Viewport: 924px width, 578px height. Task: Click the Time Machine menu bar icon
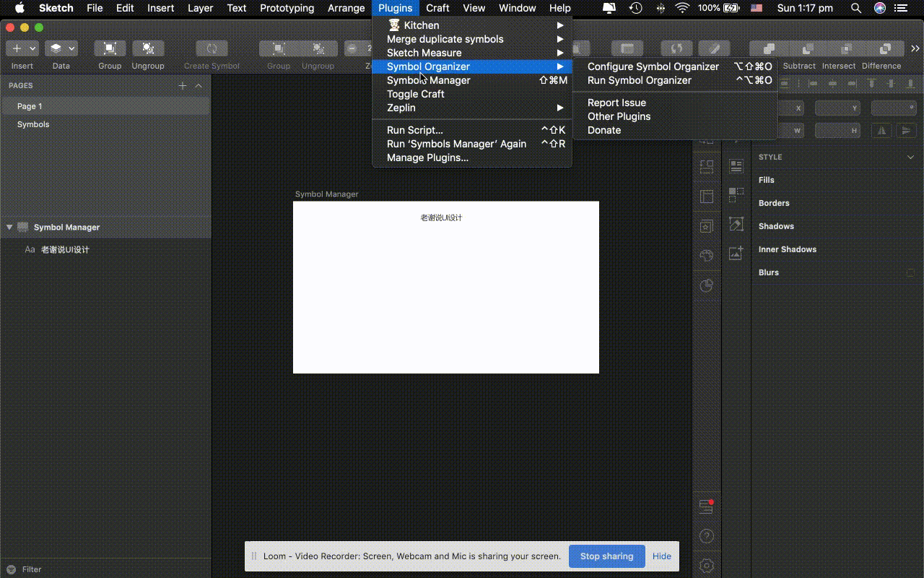[x=635, y=8]
